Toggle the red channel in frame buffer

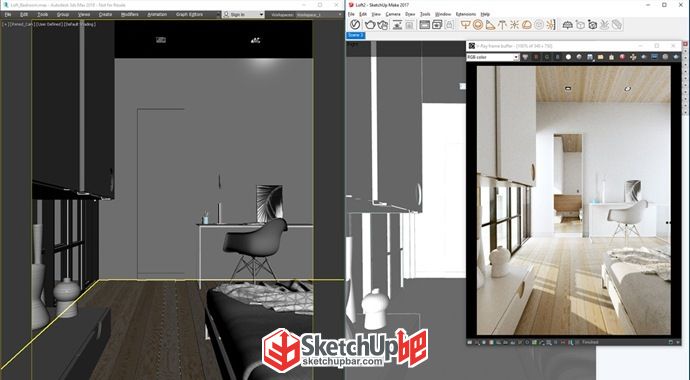[x=536, y=57]
